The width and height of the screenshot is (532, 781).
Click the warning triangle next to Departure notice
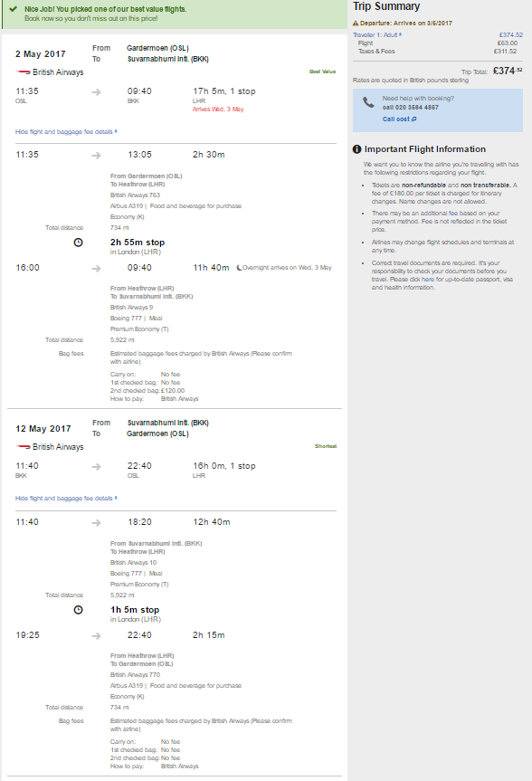pyautogui.click(x=356, y=24)
